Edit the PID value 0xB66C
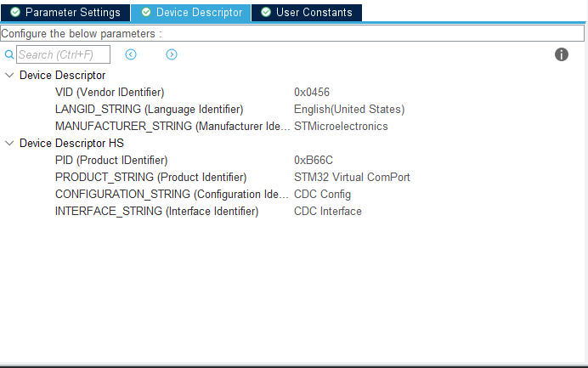Image resolution: width=588 pixels, height=368 pixels. tap(313, 161)
